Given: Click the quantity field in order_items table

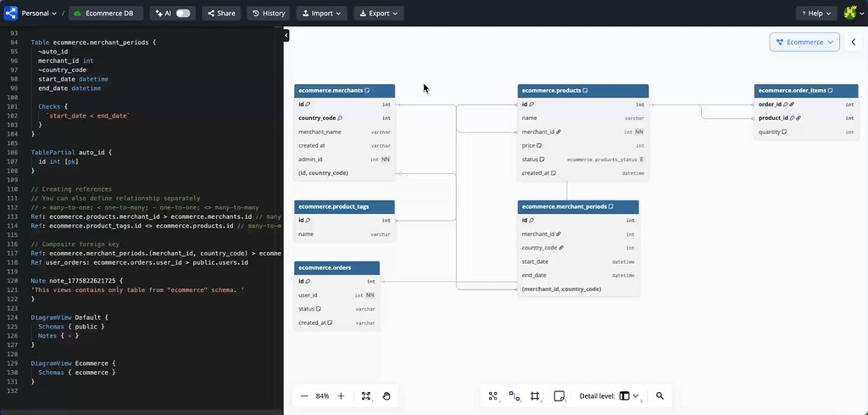Looking at the screenshot, I should tap(806, 132).
